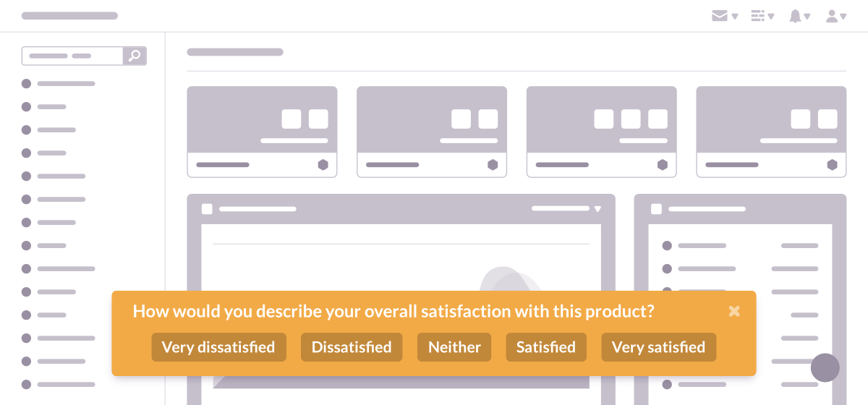Screen dimensions: 868x405
Task: Click the user profile icon in header
Action: tap(833, 16)
